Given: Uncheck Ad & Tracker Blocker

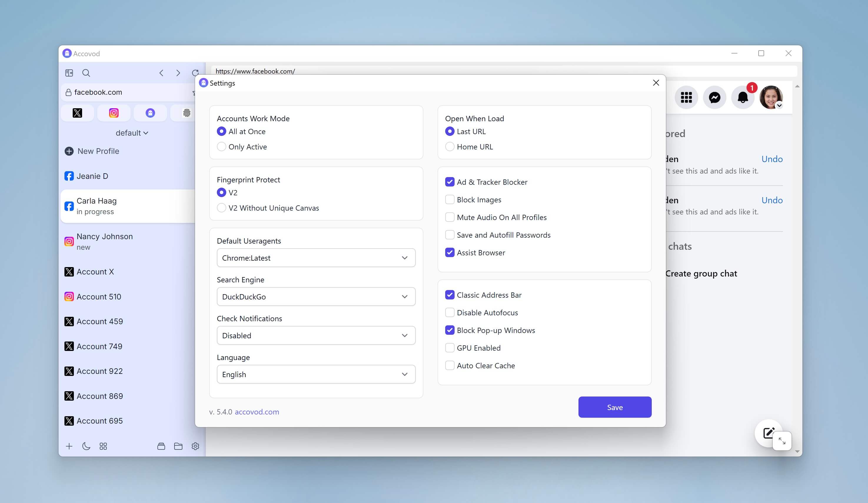Looking at the screenshot, I should point(450,182).
